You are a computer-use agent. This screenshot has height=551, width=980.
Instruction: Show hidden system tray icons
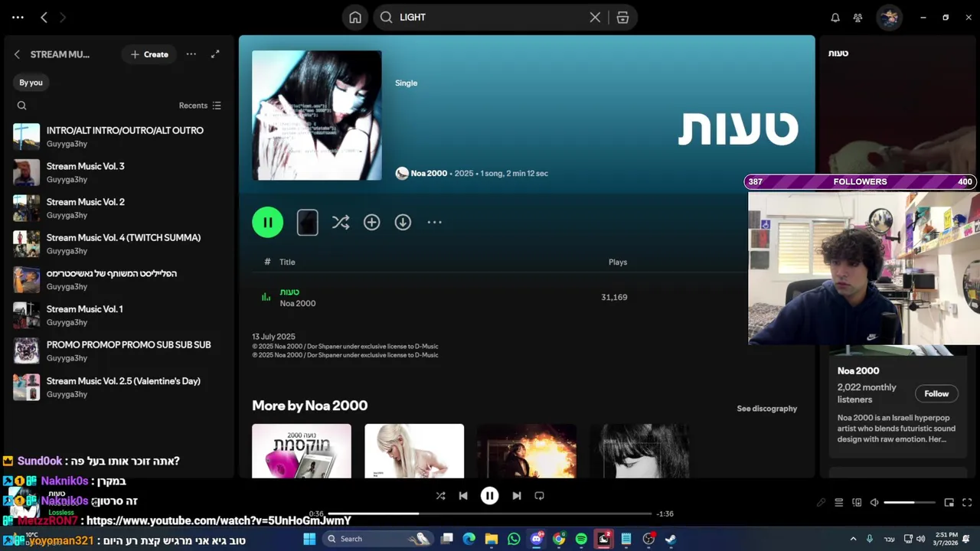click(853, 539)
